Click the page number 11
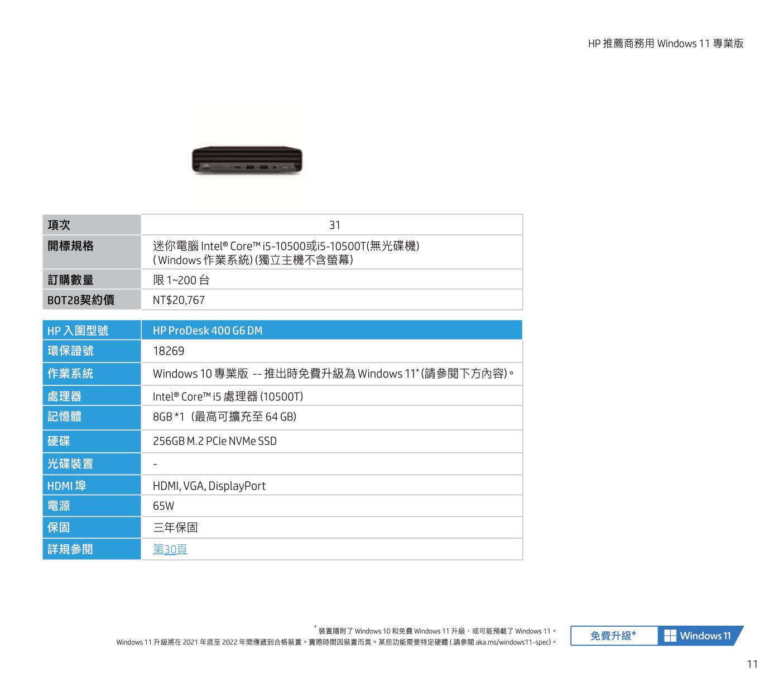This screenshot has width=784, height=692. click(x=752, y=664)
